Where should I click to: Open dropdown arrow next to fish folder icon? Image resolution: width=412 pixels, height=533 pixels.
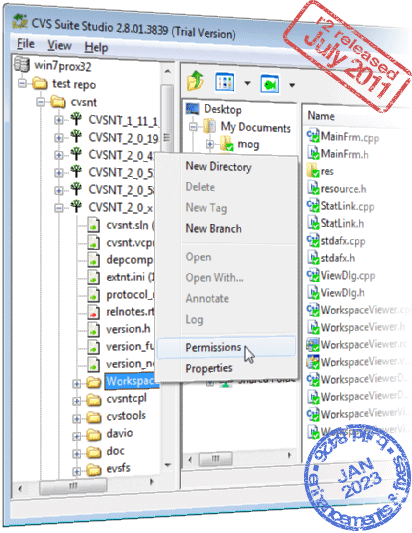click(x=292, y=85)
